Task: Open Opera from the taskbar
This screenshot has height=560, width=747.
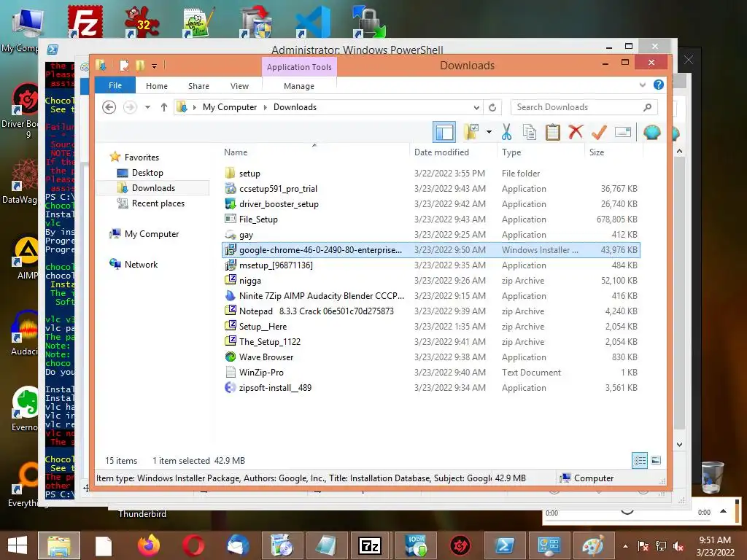Action: tap(193, 545)
